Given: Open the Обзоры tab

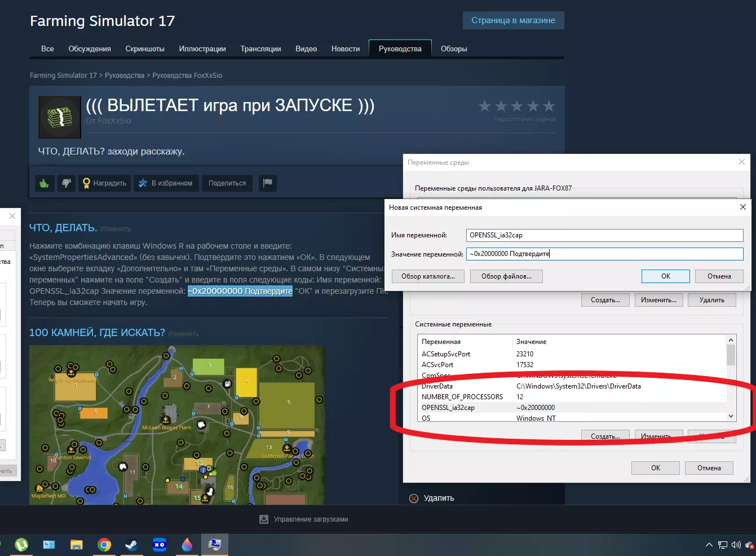Looking at the screenshot, I should tap(454, 48).
